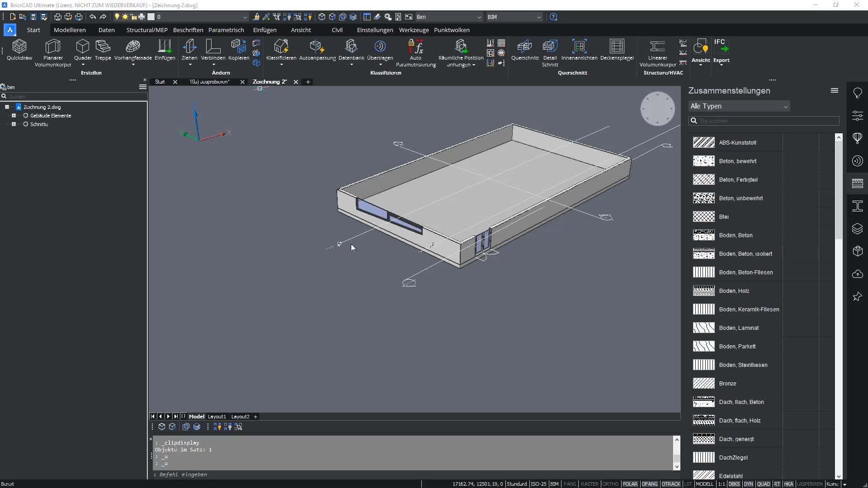The image size is (868, 488).
Task: Open the Beschriften ribbon tab
Action: tap(188, 30)
